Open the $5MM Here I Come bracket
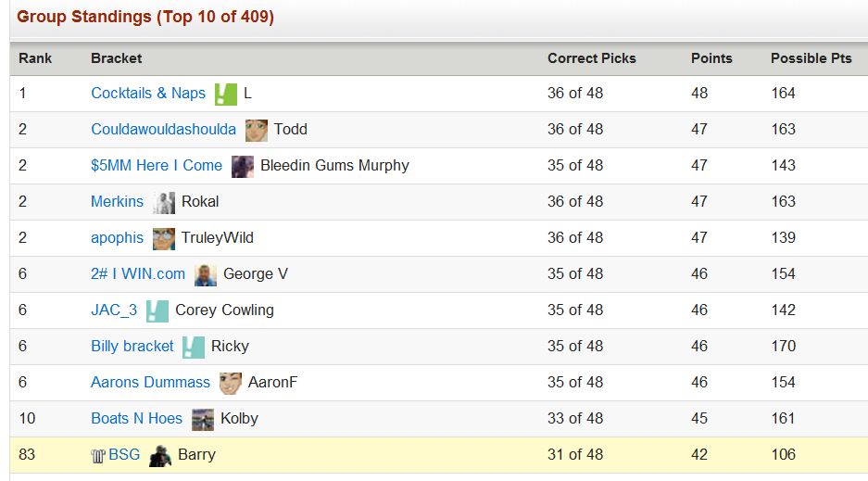This screenshot has width=868, height=481. pos(157,165)
